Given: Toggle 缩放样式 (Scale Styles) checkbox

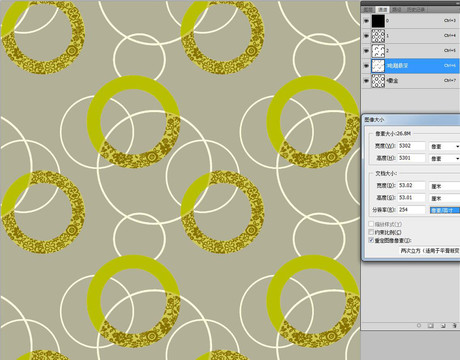Looking at the screenshot, I should pos(371,224).
